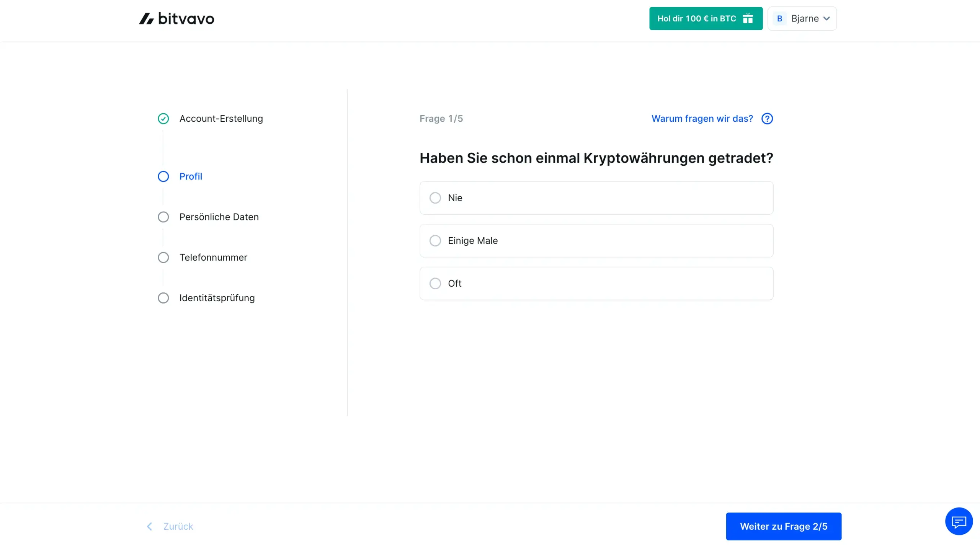
Task: Click the B avatar icon
Action: click(x=779, y=18)
